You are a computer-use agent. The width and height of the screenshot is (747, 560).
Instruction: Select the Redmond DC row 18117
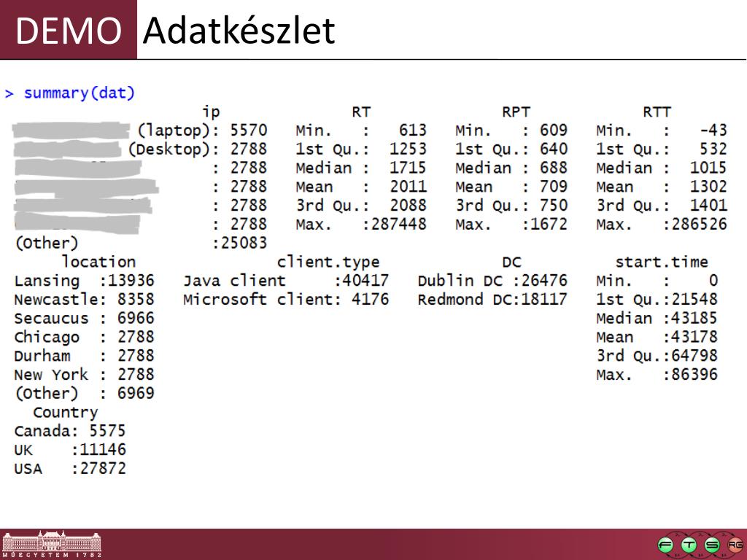click(x=492, y=299)
